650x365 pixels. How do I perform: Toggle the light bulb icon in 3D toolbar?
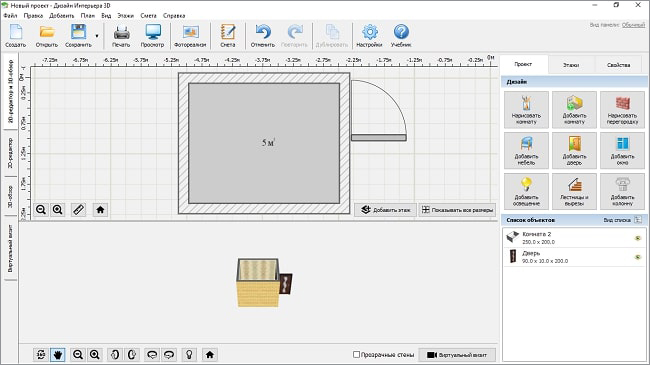click(189, 355)
